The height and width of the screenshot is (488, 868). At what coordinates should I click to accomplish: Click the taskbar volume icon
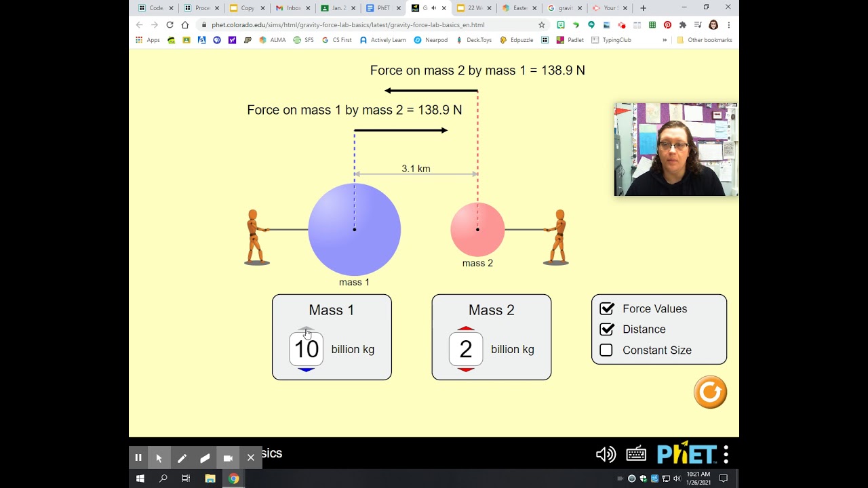click(x=676, y=479)
